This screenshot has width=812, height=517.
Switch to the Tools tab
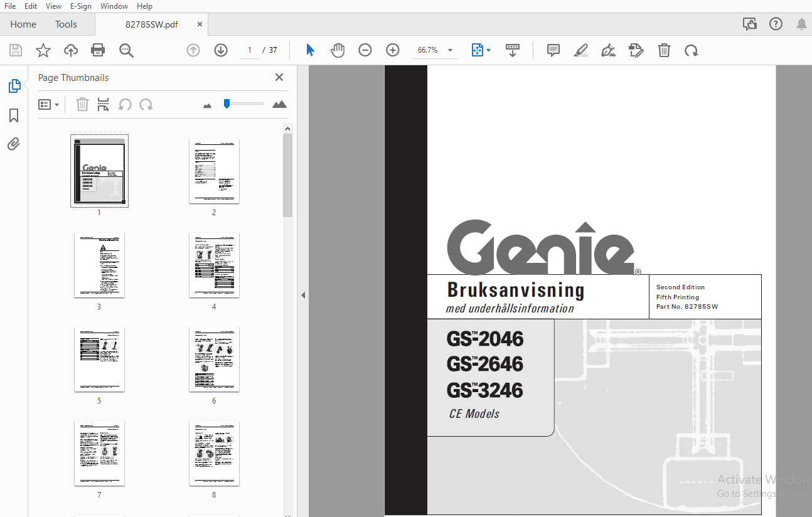pyautogui.click(x=66, y=24)
